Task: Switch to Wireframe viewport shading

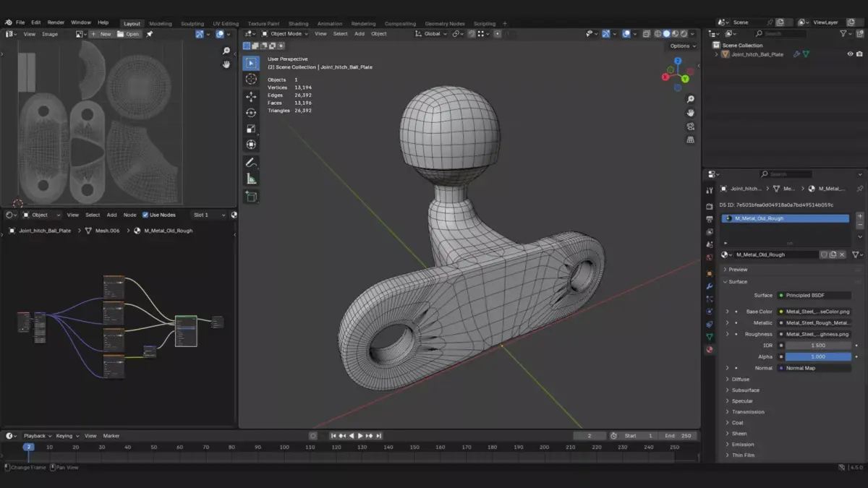Action: pos(658,34)
